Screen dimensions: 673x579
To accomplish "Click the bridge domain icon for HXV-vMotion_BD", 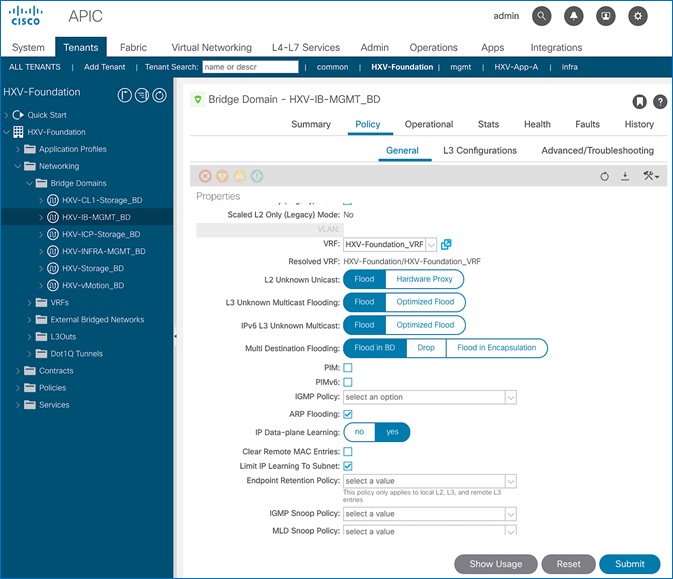I will click(x=52, y=285).
